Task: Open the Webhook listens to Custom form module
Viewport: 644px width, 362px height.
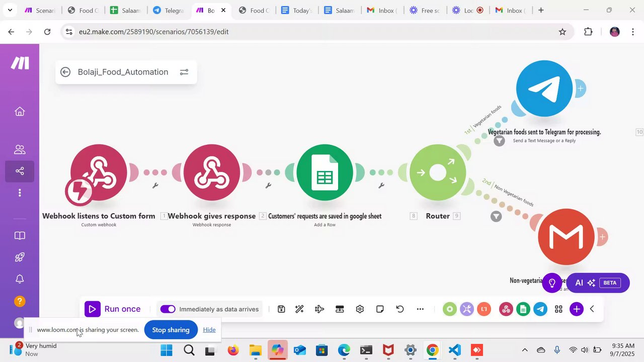Action: [99, 172]
